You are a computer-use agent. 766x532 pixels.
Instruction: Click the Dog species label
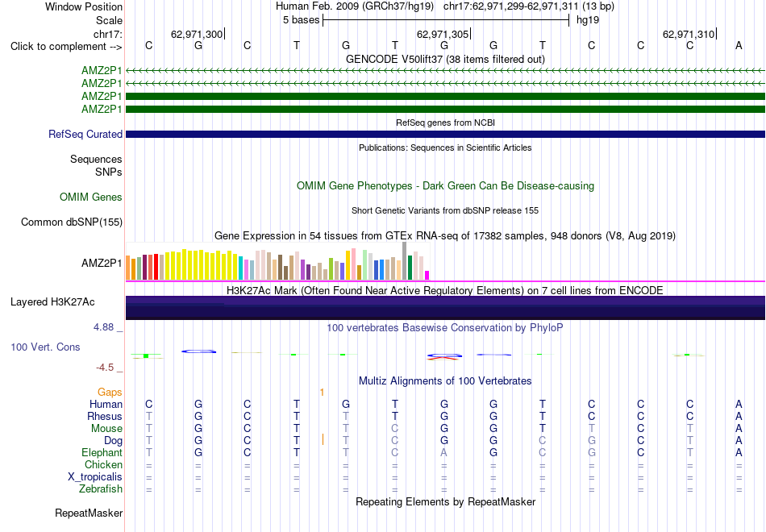point(113,441)
